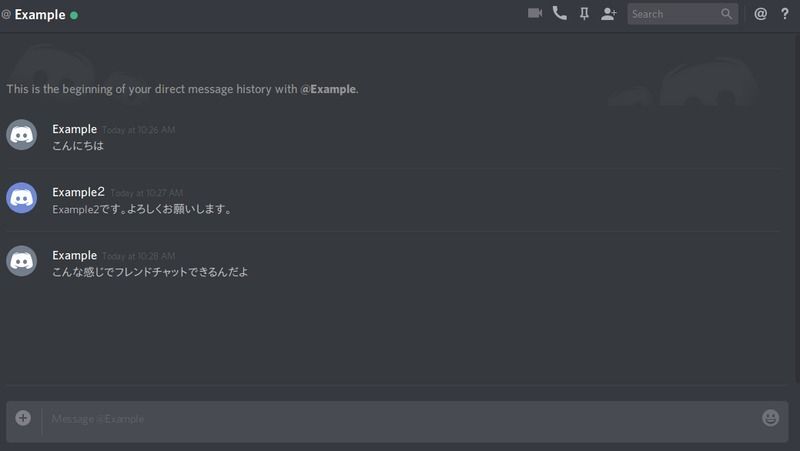The image size is (800, 451).
Task: Open pinned messages with the pin icon
Action: point(584,14)
